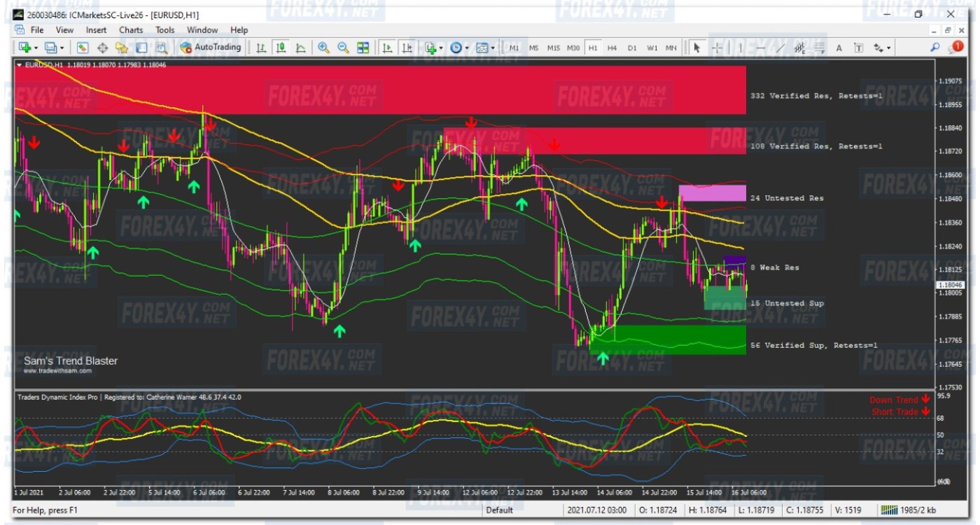Click the Zoom In magnifier icon
This screenshot has height=525, width=980.
[323, 48]
